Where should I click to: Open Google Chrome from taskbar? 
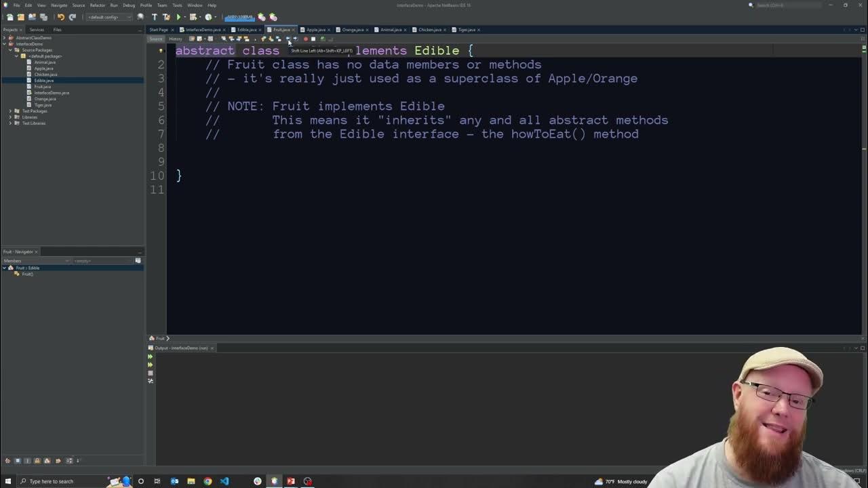[208, 481]
